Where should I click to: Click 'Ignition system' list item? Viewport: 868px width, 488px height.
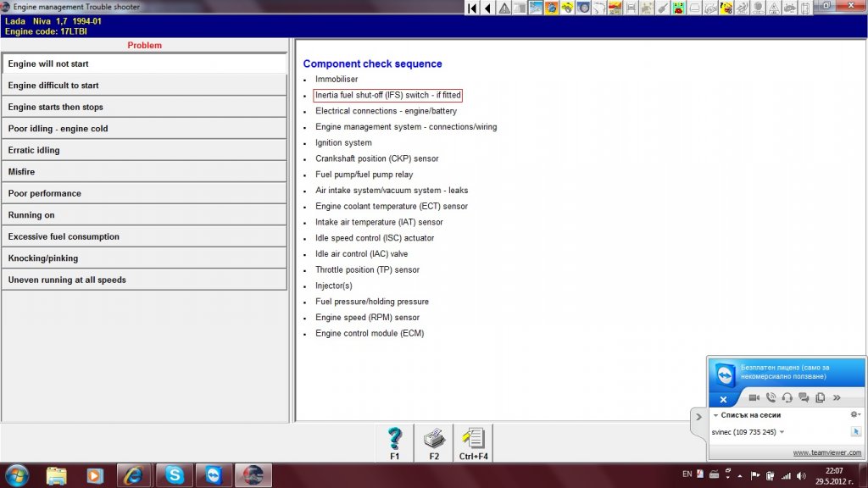pyautogui.click(x=343, y=142)
